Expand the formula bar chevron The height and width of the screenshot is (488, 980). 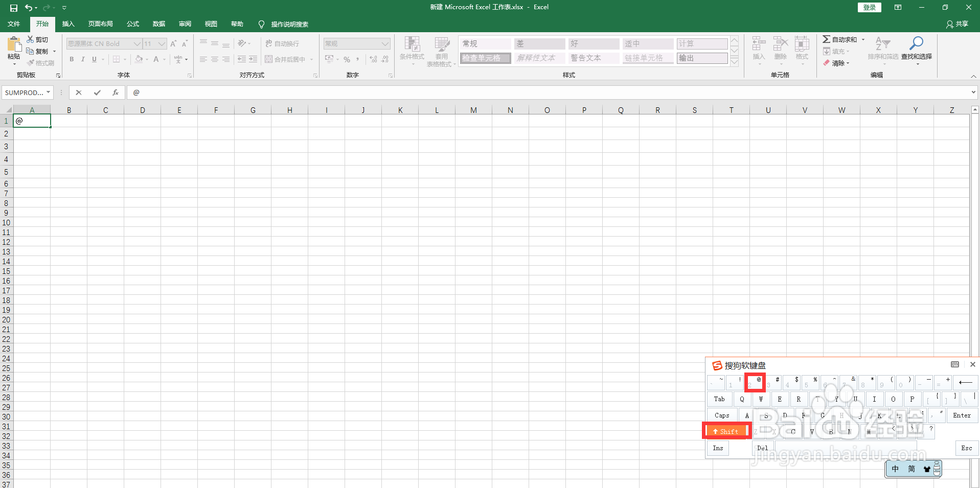[x=973, y=92]
